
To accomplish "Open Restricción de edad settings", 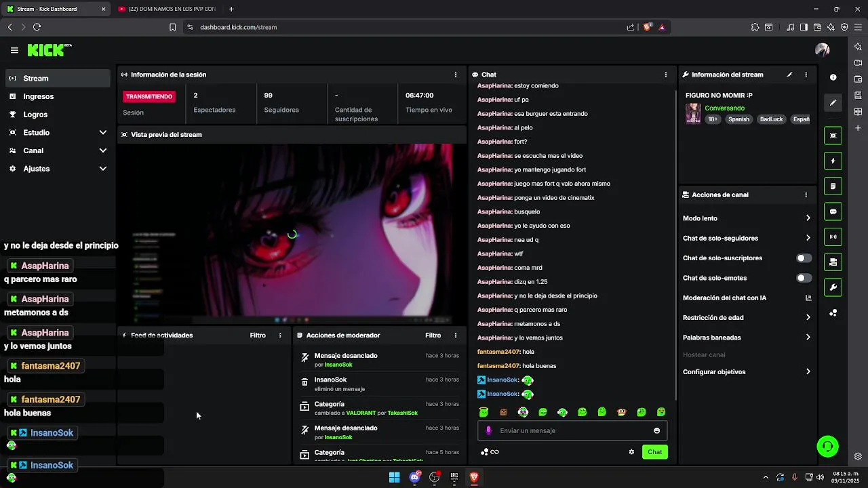I will [x=746, y=317].
